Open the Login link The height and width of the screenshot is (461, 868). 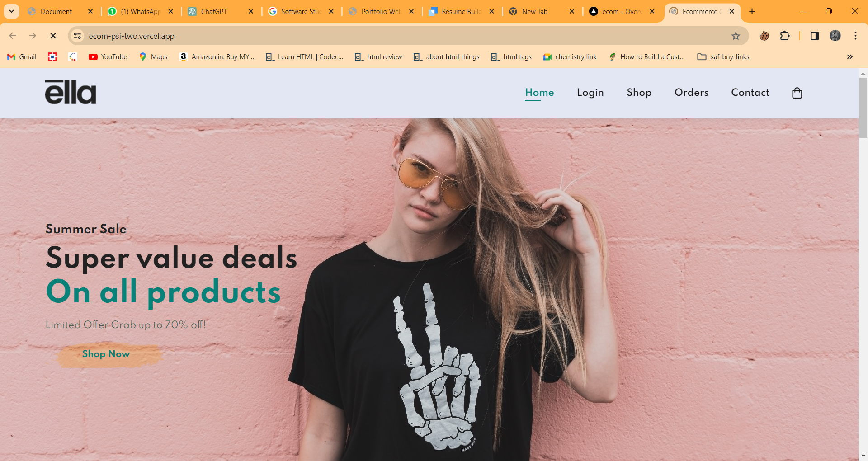[x=590, y=93]
